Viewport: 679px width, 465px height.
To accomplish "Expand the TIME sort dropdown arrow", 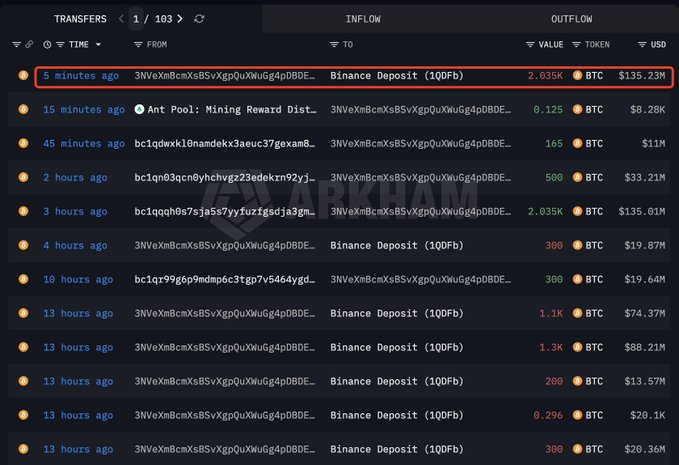I will point(98,45).
